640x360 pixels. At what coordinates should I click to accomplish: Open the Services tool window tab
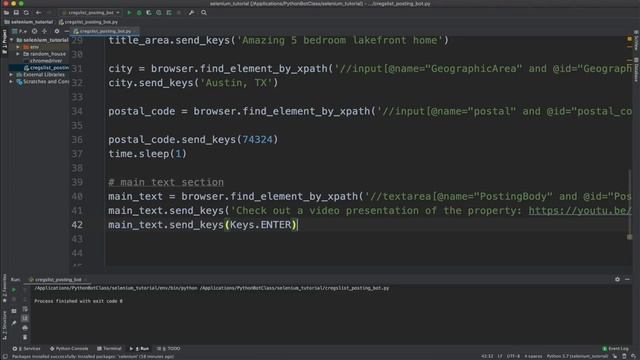pyautogui.click(x=27, y=349)
